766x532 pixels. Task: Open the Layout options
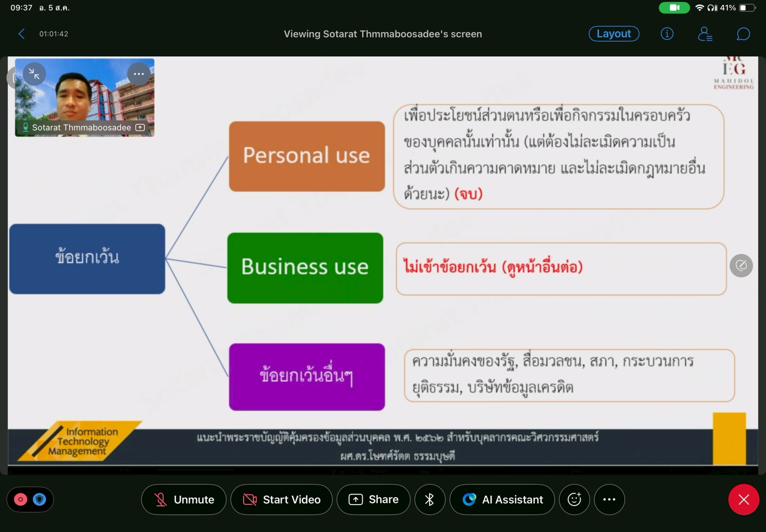[614, 34]
